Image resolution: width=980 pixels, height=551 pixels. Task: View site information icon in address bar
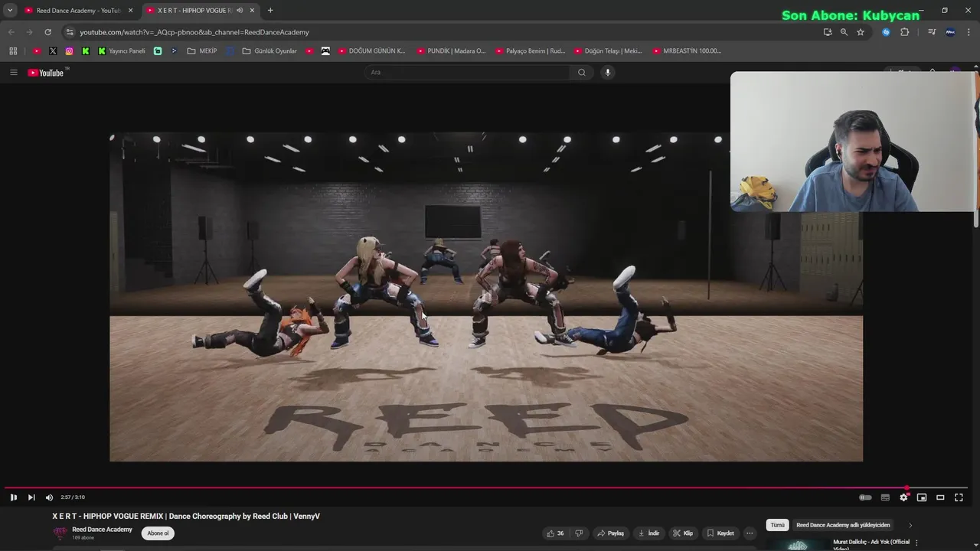pos(70,32)
